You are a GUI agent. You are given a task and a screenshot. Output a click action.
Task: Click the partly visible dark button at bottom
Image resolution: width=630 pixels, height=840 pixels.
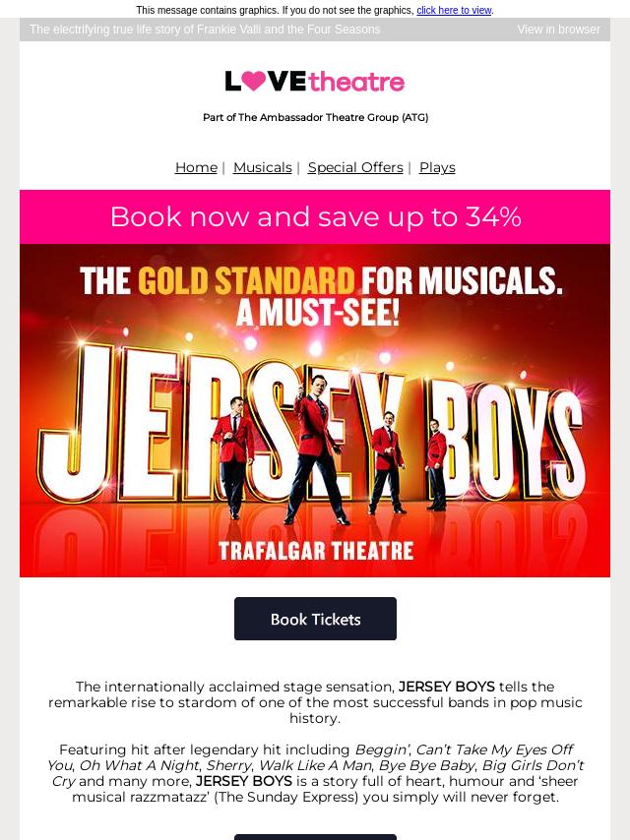[315, 837]
